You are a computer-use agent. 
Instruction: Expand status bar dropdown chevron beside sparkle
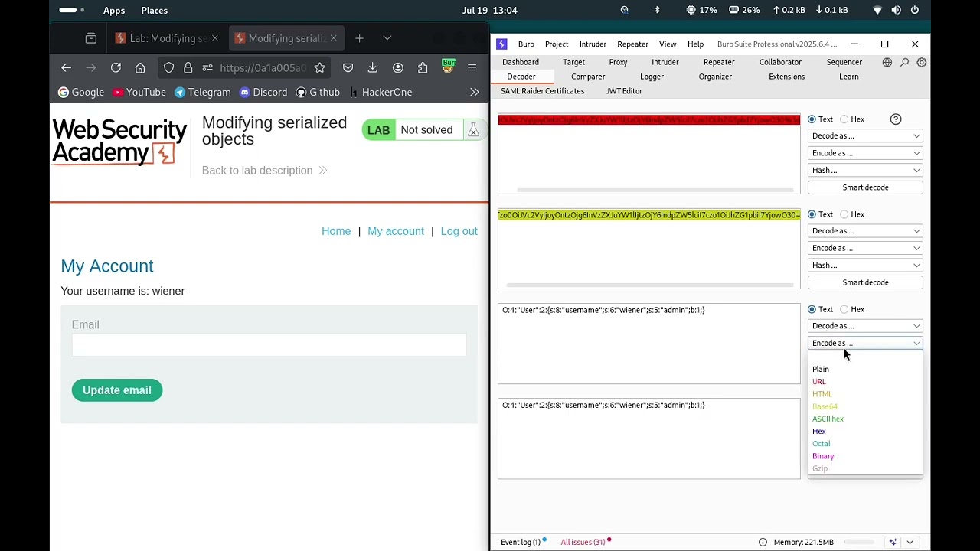click(910, 542)
